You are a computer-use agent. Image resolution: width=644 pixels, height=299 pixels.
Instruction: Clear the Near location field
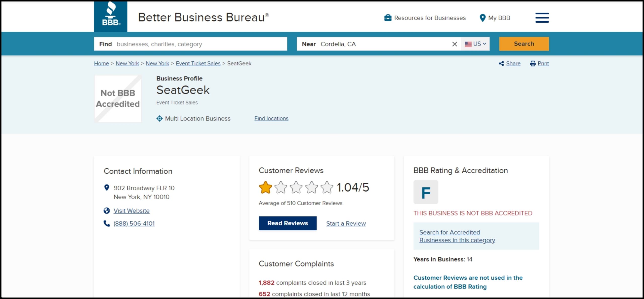[454, 44]
